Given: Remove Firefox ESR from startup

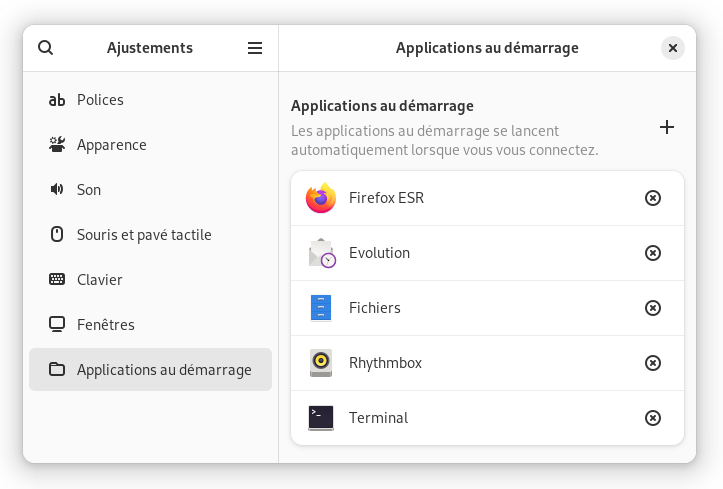Looking at the screenshot, I should click(652, 198).
